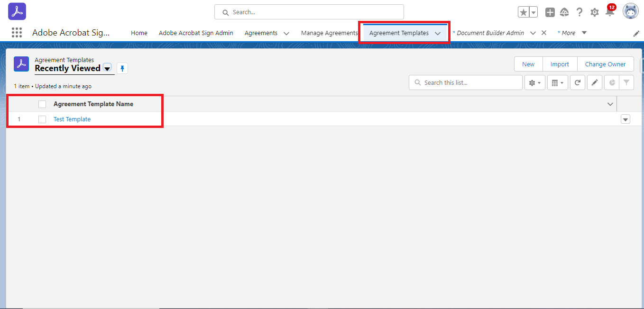Expand the Document Builder Admin tab chevron
This screenshot has width=644, height=309.
tap(533, 33)
